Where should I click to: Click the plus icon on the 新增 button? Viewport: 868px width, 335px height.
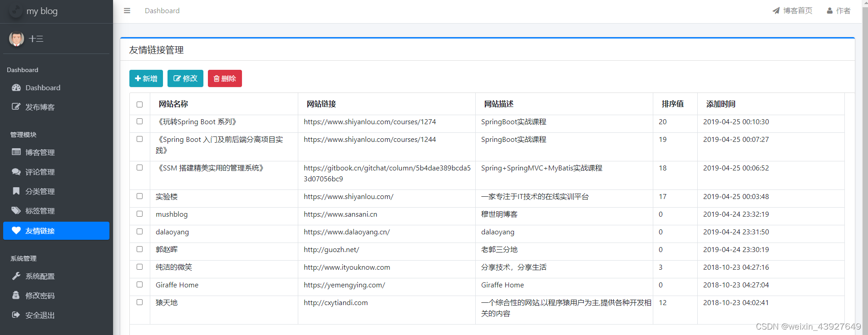coord(138,78)
